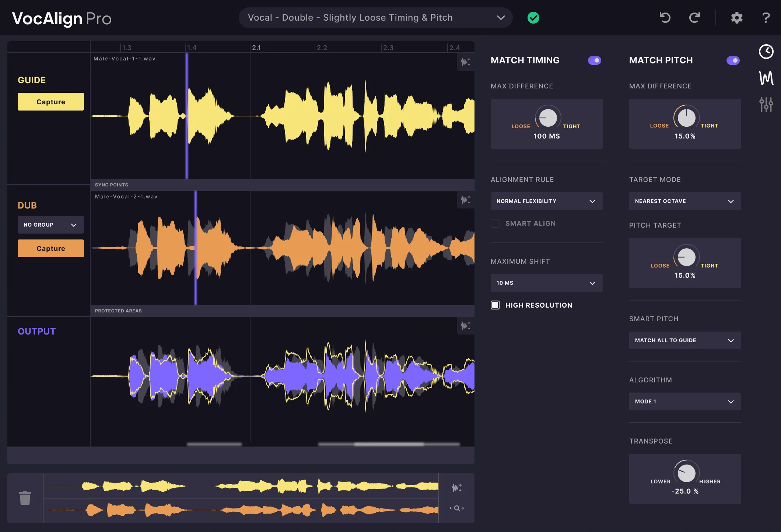Image resolution: width=781 pixels, height=532 pixels.
Task: Enable Smart Align checkbox
Action: tap(494, 223)
